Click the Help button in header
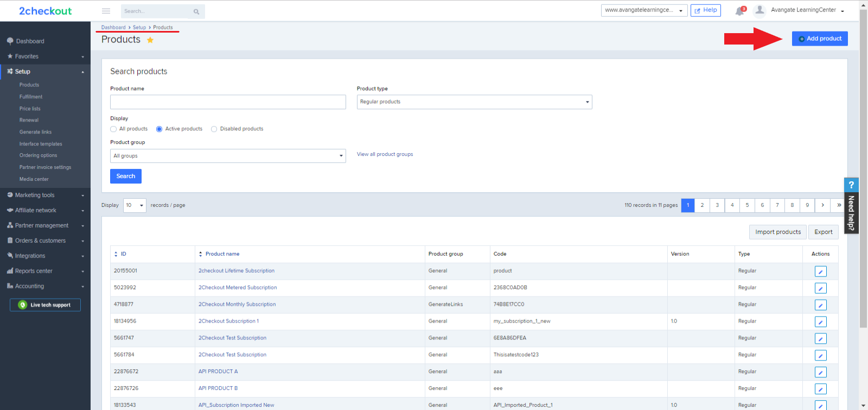This screenshot has height=410, width=868. click(706, 10)
